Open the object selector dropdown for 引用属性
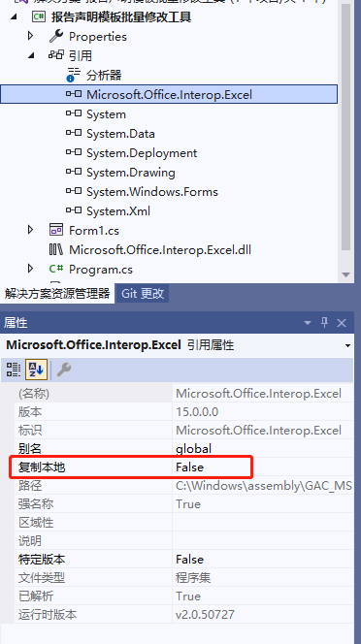361x644 pixels. [x=347, y=345]
